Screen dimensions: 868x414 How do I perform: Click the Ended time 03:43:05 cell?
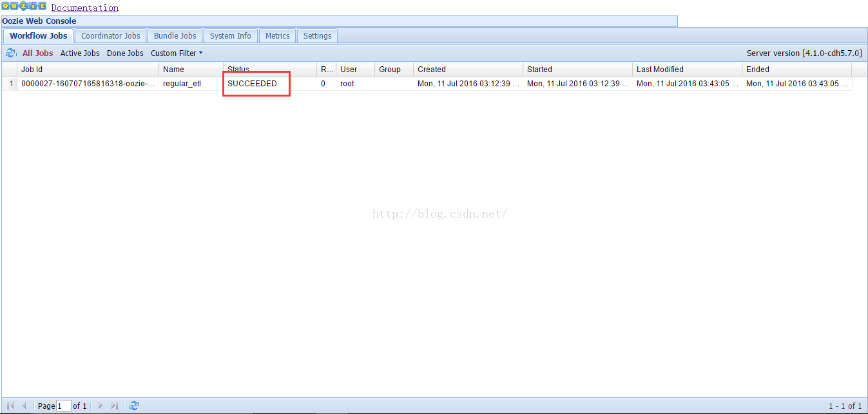pos(797,84)
